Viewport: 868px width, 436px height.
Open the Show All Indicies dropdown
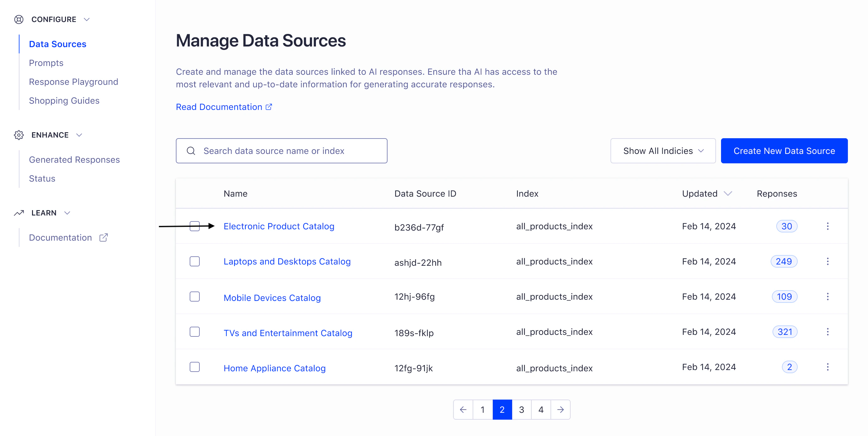[x=663, y=150]
